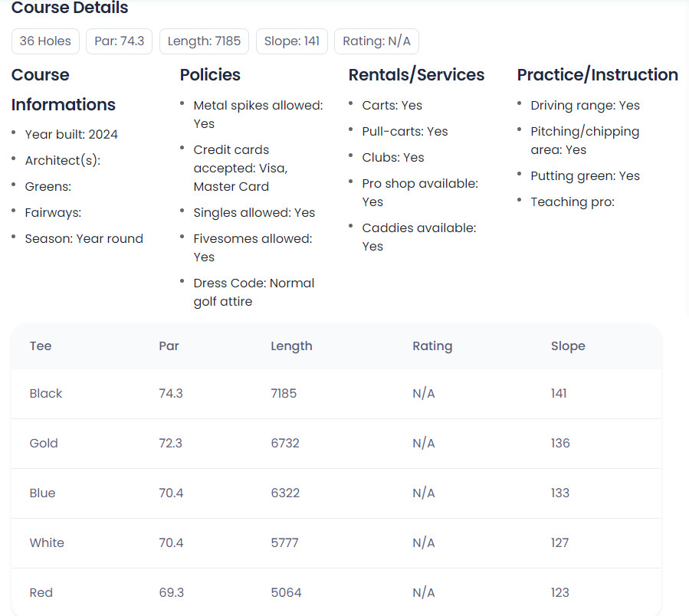
Task: Click length 6732 in Gold row
Action: [x=285, y=443]
